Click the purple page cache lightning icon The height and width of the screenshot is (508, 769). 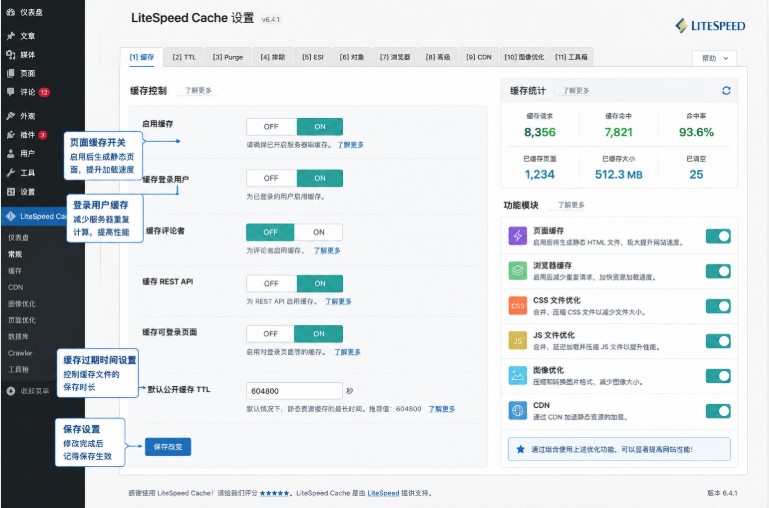point(517,236)
